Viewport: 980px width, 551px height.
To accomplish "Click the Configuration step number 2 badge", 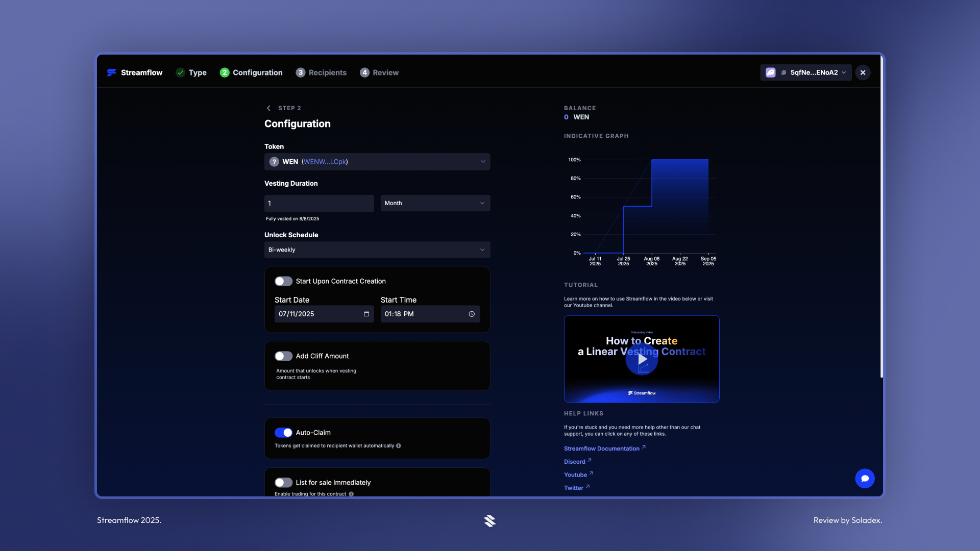I will [225, 72].
